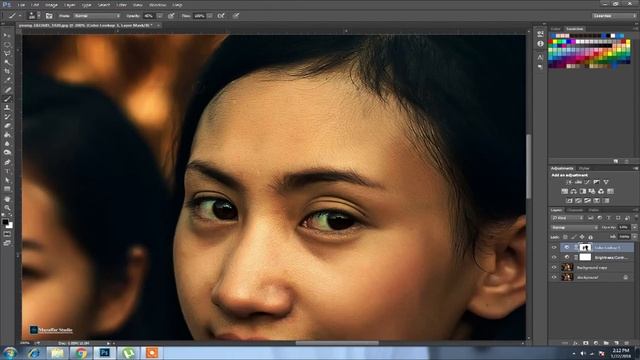Open the Image menu
This screenshot has width=640, height=360.
point(51,5)
